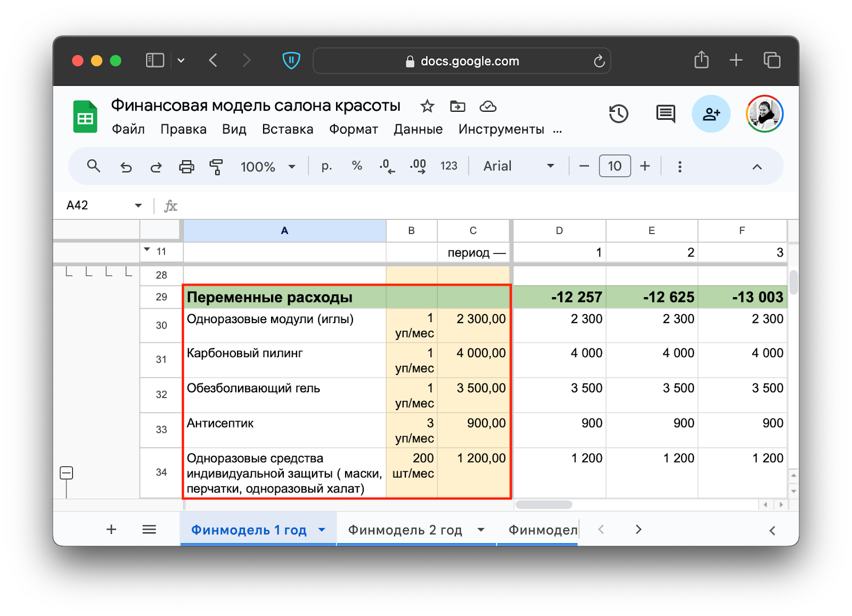Collapse row group with minus button
The height and width of the screenshot is (616, 852).
[67, 473]
